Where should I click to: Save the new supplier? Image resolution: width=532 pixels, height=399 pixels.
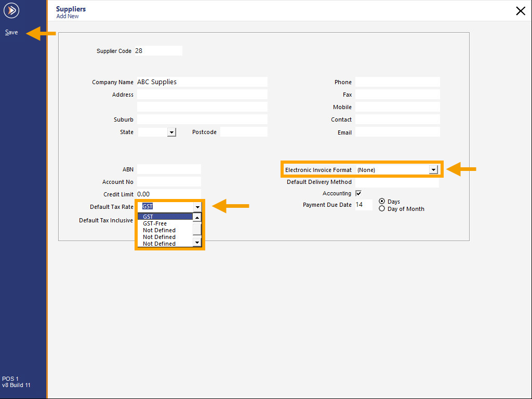tap(11, 32)
